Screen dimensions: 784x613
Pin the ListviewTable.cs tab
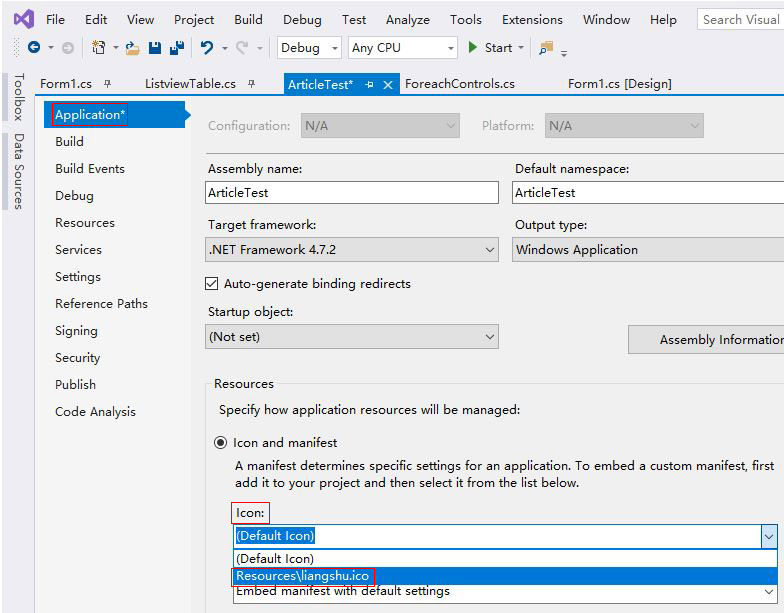point(252,84)
